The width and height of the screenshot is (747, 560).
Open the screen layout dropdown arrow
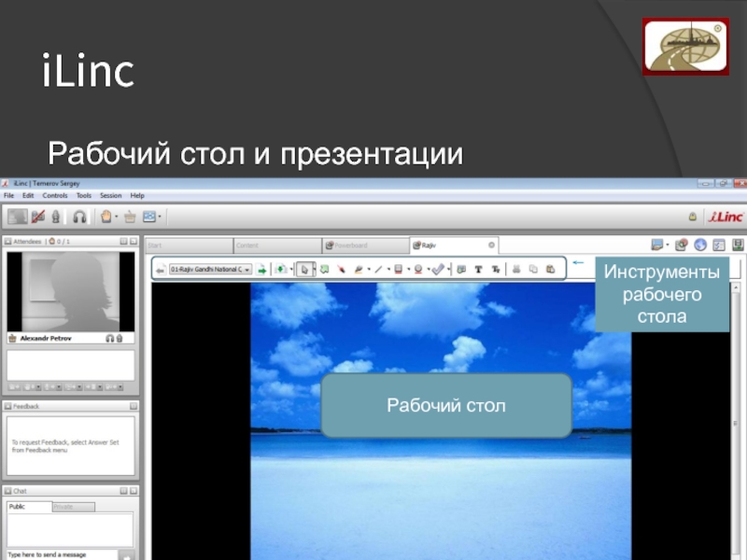coord(160,217)
